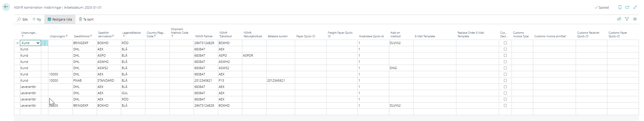Open the filter pane icon
This screenshot has height=121, width=644.
tap(627, 19)
